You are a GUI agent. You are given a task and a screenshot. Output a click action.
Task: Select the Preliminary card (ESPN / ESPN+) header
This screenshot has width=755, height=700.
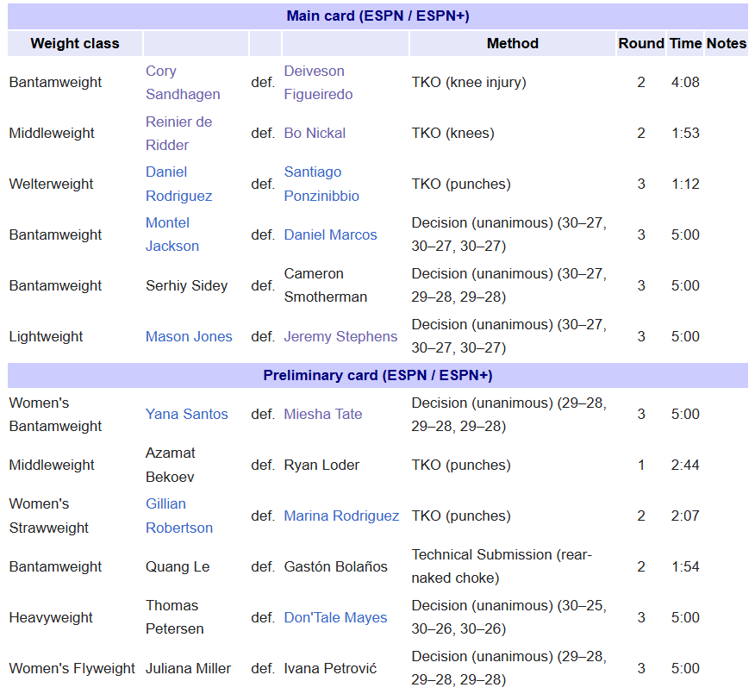click(x=377, y=376)
